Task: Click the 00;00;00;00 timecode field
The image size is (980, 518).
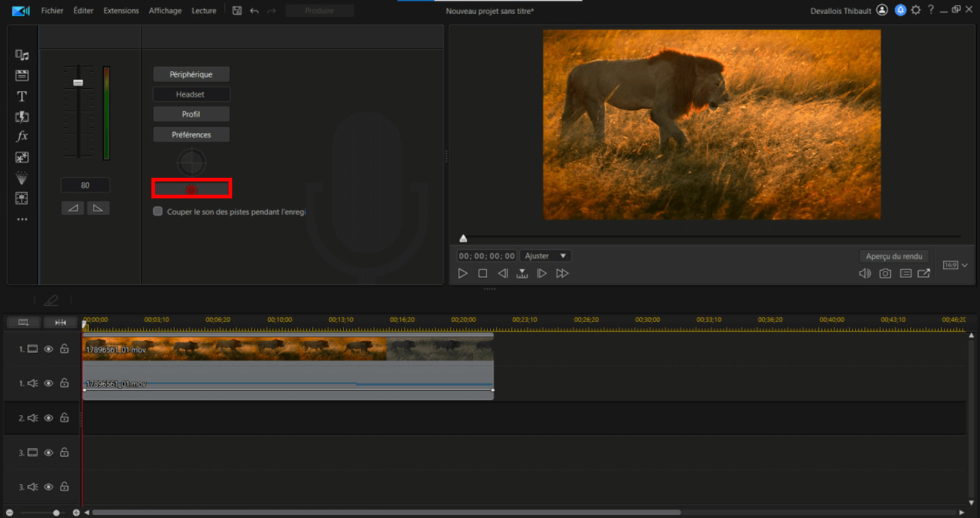Action: click(x=486, y=256)
